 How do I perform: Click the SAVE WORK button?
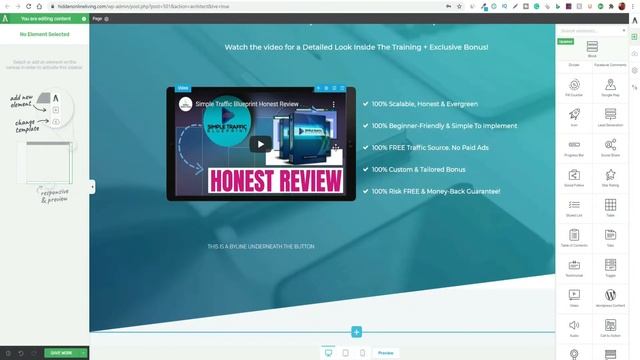[x=62, y=353]
